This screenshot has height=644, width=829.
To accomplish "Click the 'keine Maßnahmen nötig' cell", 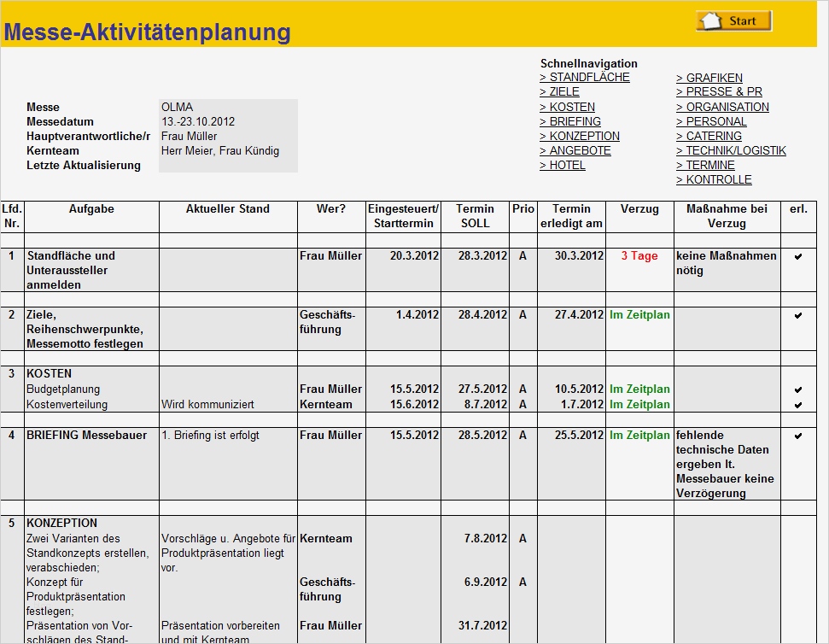I will 727,270.
